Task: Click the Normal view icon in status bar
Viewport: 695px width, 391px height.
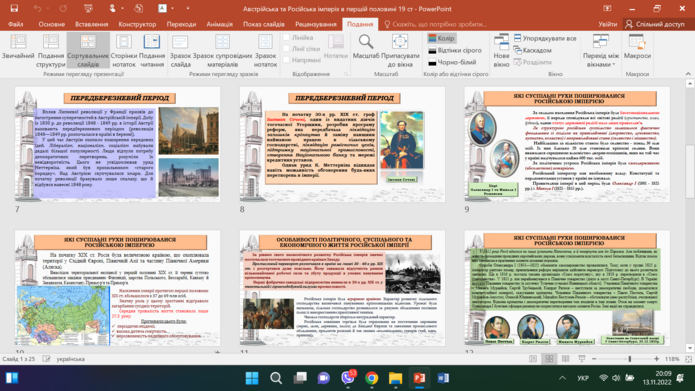Action: [x=533, y=359]
